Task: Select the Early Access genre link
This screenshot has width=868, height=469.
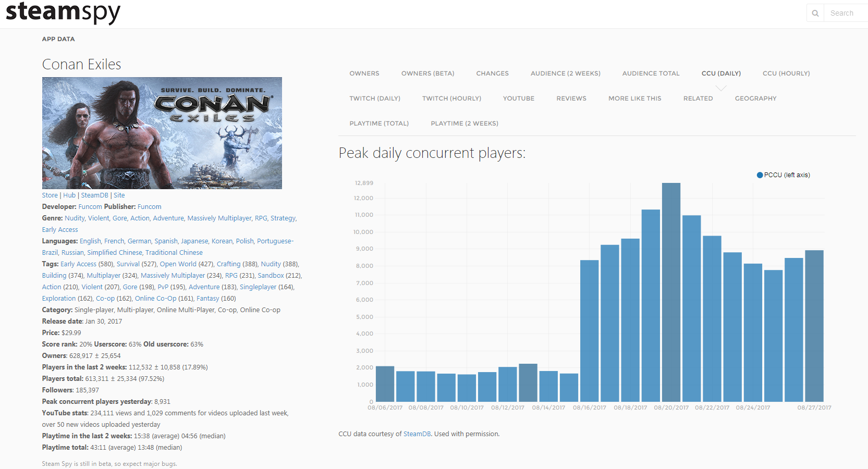Action: [60, 230]
